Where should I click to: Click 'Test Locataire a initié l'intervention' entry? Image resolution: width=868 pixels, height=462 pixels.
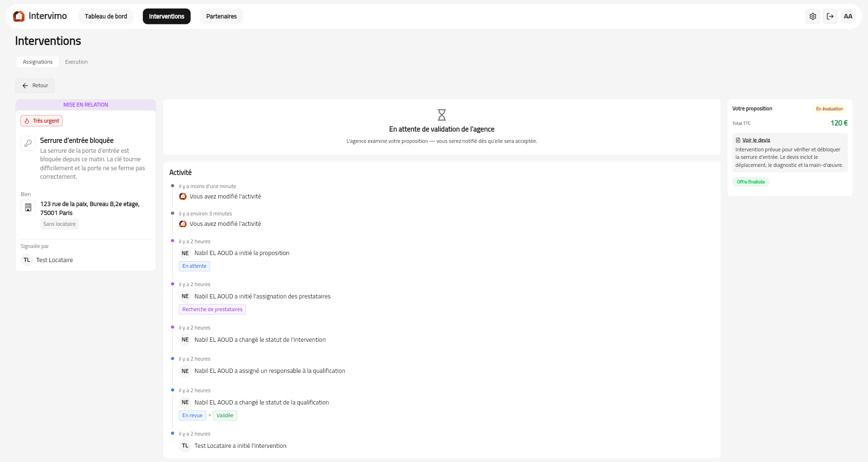point(240,446)
